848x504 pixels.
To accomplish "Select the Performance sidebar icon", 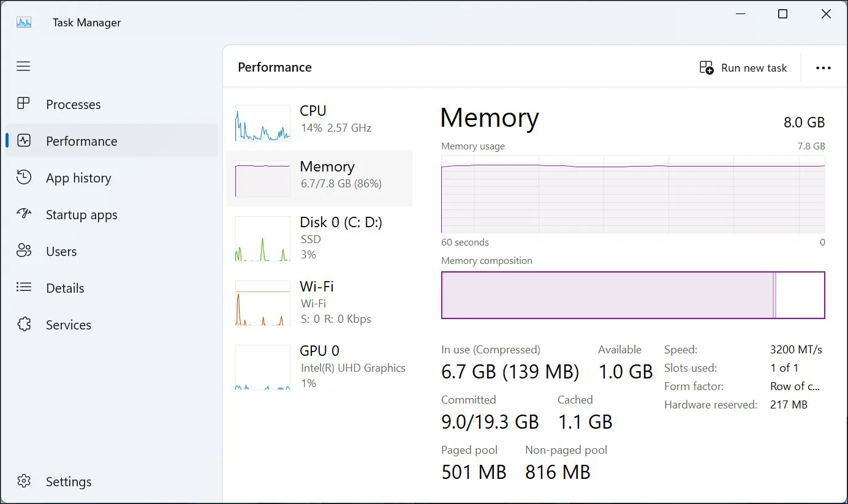I will (23, 141).
